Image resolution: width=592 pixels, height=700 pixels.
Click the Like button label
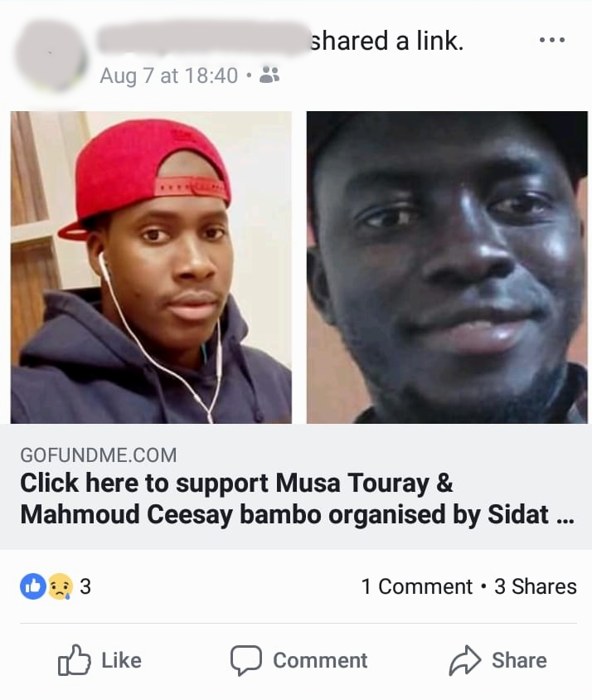(121, 660)
